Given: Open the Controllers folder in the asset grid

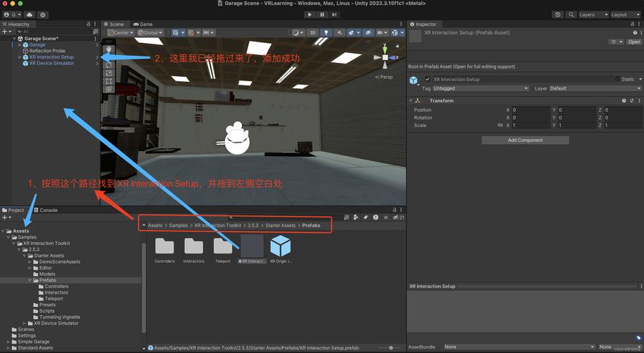Looking at the screenshot, I should (x=164, y=246).
